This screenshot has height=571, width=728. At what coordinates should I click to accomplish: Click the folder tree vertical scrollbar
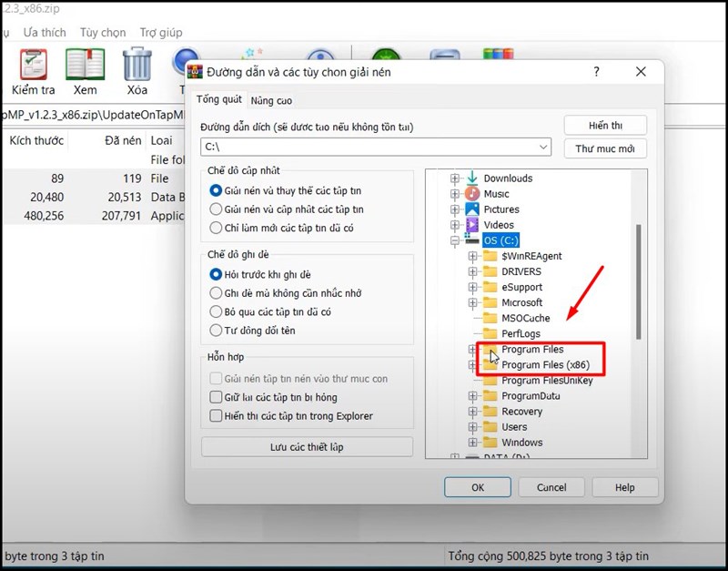[639, 282]
